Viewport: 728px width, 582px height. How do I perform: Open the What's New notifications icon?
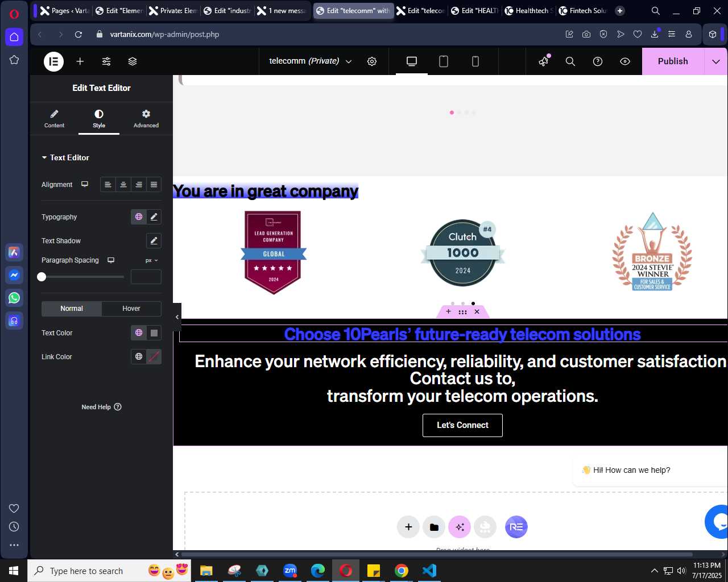pyautogui.click(x=544, y=61)
